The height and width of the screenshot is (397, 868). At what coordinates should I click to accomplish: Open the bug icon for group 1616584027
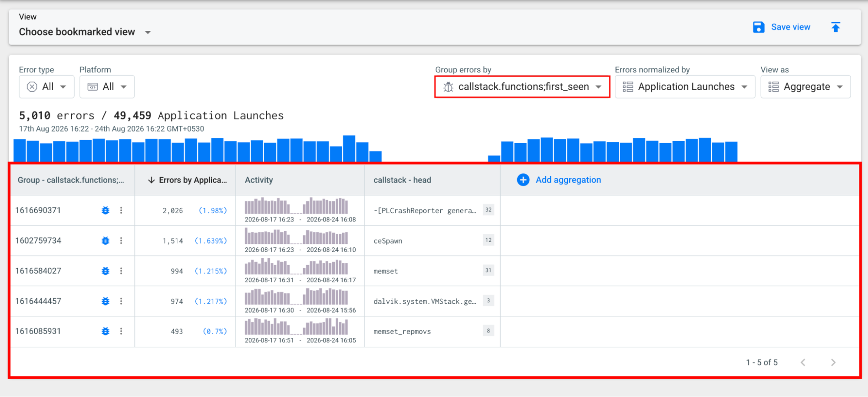(106, 271)
